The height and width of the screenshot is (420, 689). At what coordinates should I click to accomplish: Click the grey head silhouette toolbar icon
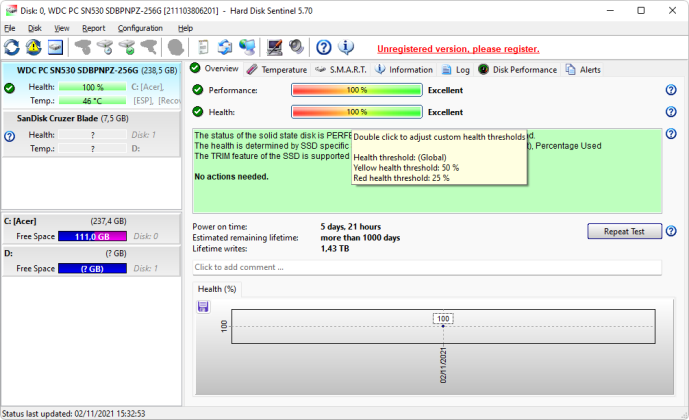click(x=175, y=47)
